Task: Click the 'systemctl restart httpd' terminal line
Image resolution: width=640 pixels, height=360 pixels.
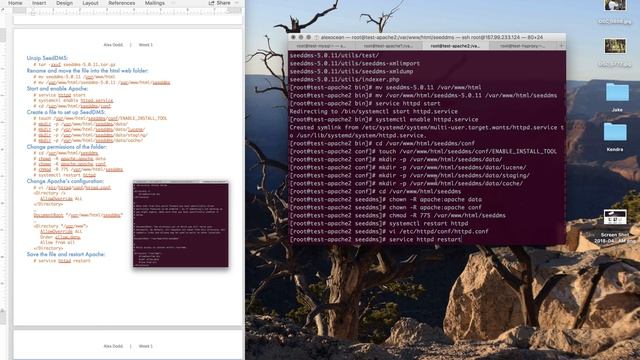Action: [x=379, y=224]
